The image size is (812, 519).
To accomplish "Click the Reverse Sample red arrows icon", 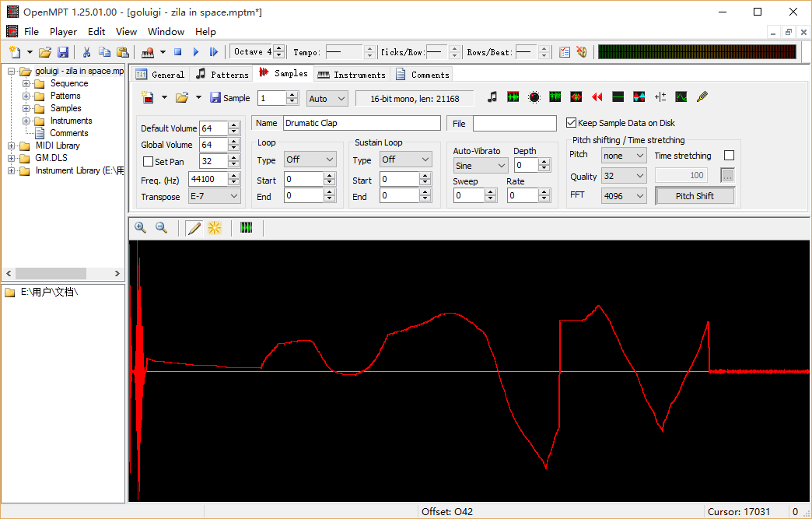I will (597, 97).
